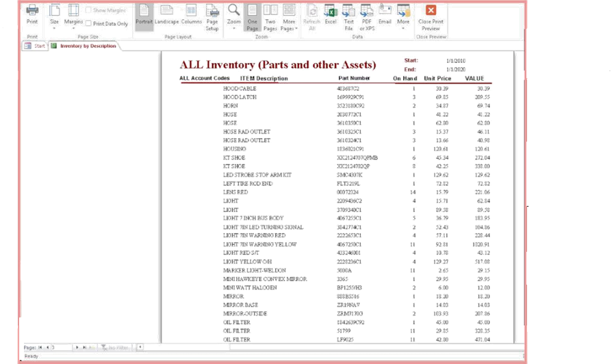
Task: Open Page Setup dialog
Action: (212, 18)
